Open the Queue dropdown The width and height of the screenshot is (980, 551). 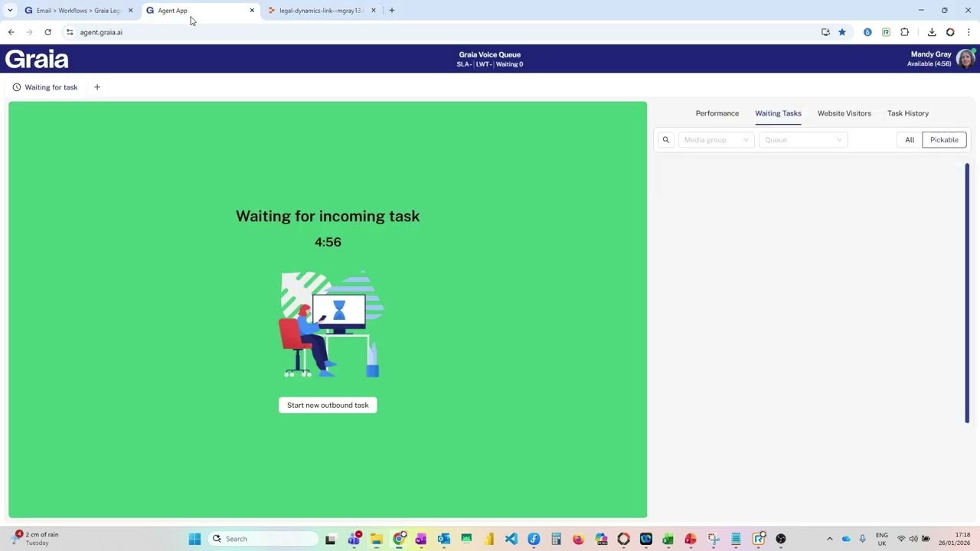coord(802,140)
